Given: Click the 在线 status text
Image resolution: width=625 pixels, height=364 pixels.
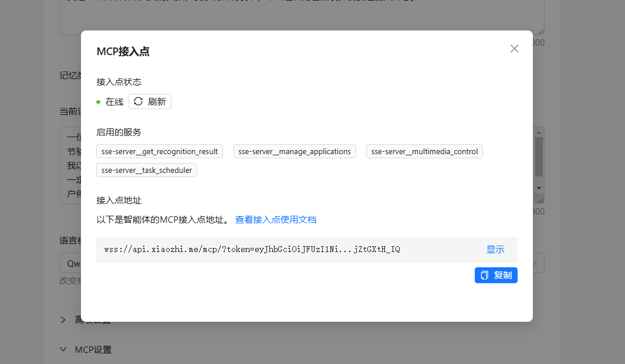Looking at the screenshot, I should [x=114, y=102].
